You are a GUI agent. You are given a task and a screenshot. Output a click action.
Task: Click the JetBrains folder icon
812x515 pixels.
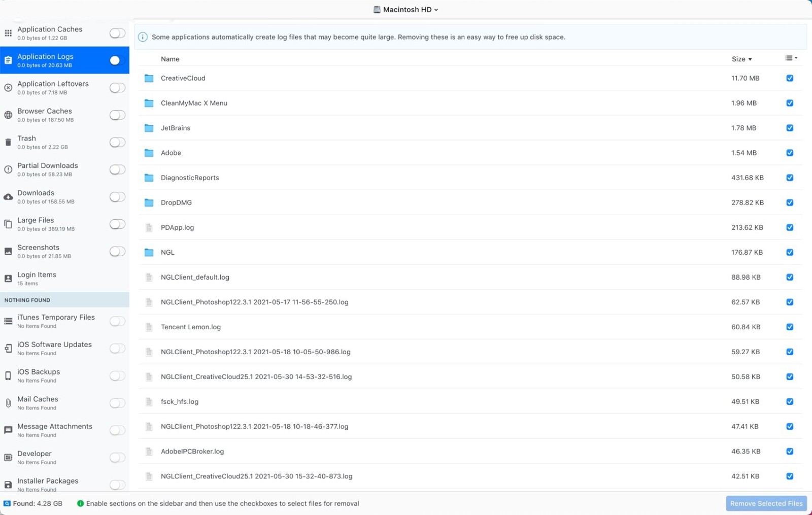[x=149, y=128]
